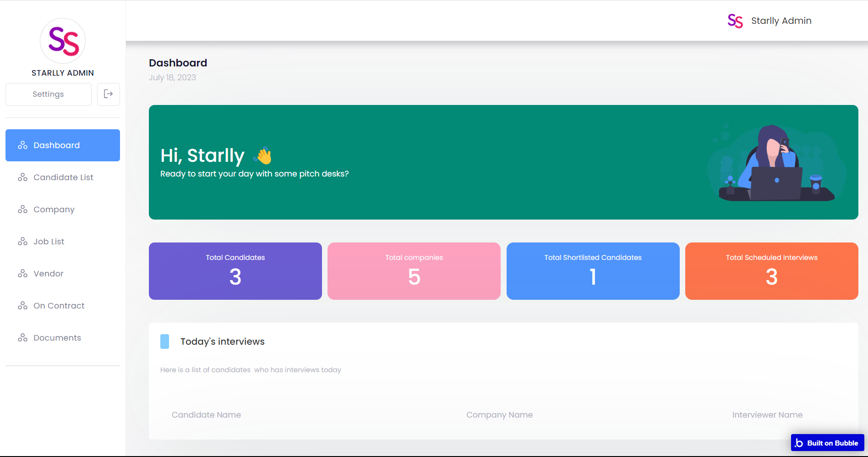Open the Starlly Admin profile name
The image size is (868, 457).
click(781, 21)
